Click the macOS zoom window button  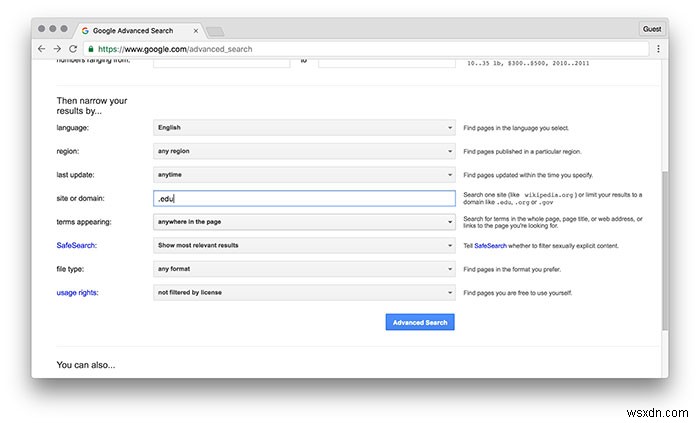[64, 29]
